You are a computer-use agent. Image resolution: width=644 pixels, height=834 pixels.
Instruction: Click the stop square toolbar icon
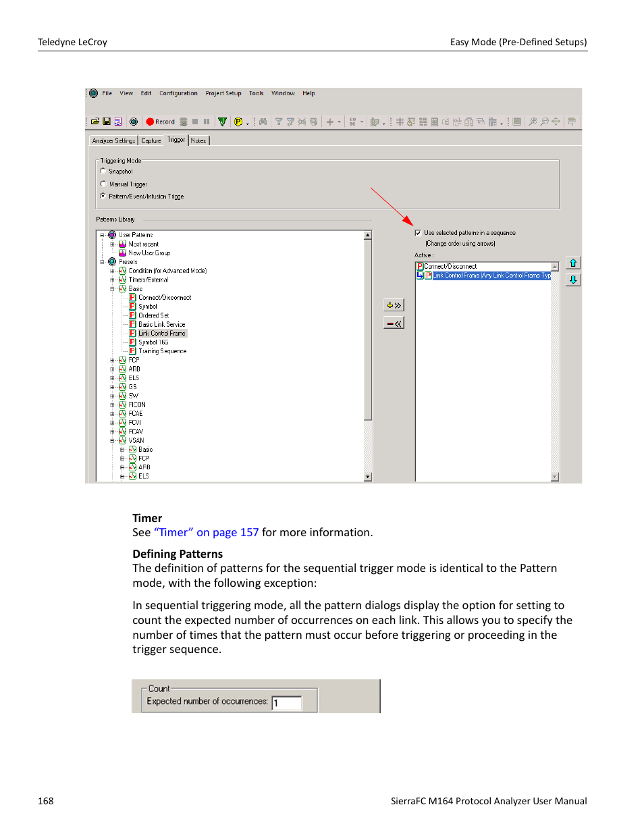tap(195, 122)
